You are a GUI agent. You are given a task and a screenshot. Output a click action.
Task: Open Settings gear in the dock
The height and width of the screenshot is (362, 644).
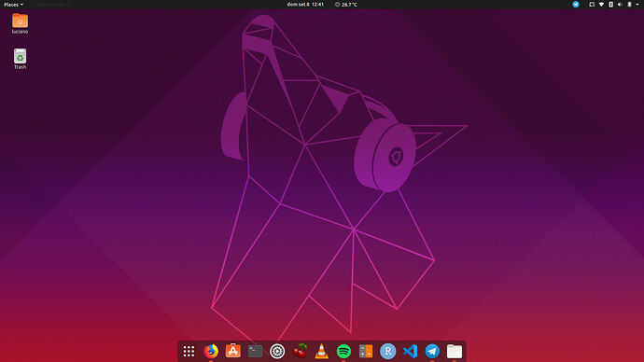[x=277, y=352]
